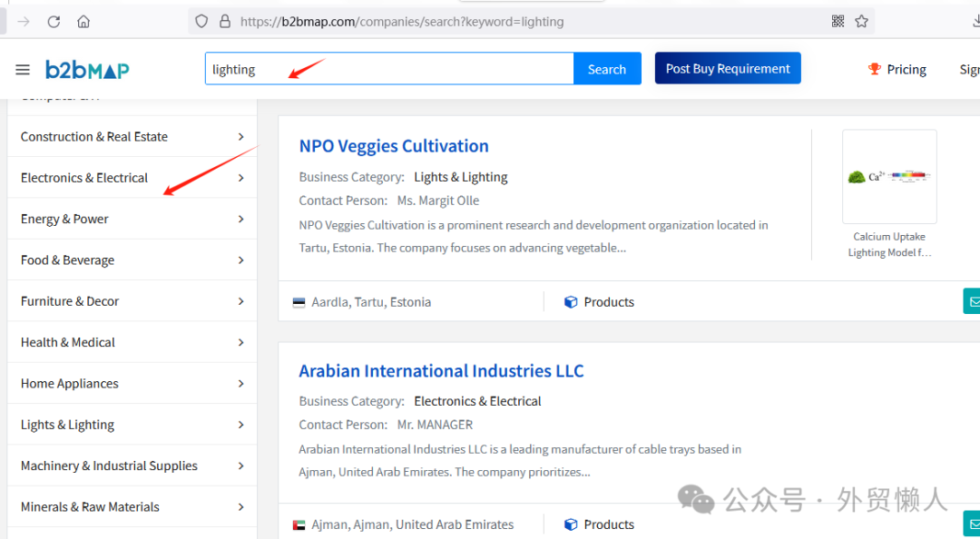The height and width of the screenshot is (539, 980).
Task: Click the teal envelope icon for NPO Veggies
Action: [x=972, y=301]
